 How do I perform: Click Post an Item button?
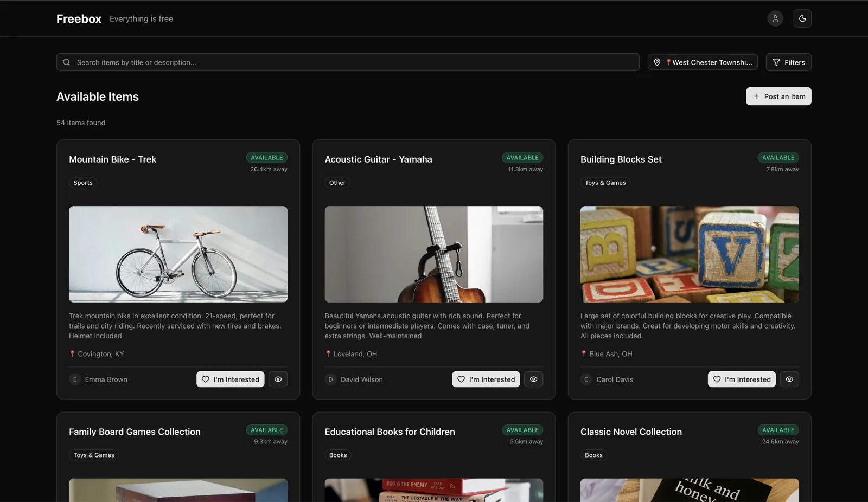(x=778, y=96)
